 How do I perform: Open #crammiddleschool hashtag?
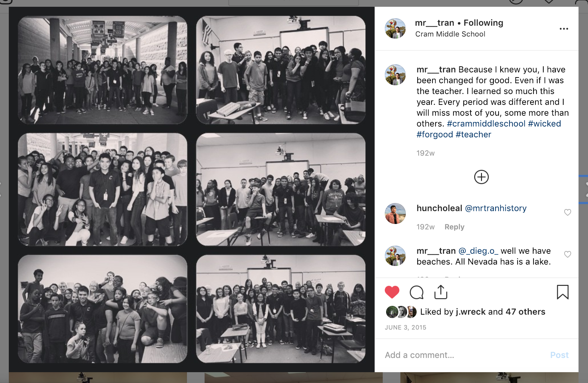(486, 124)
